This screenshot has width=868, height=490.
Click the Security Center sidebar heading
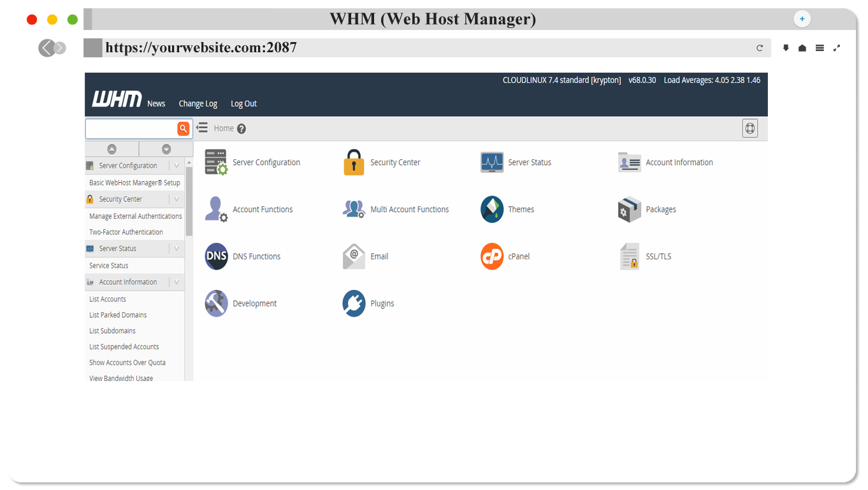click(120, 199)
